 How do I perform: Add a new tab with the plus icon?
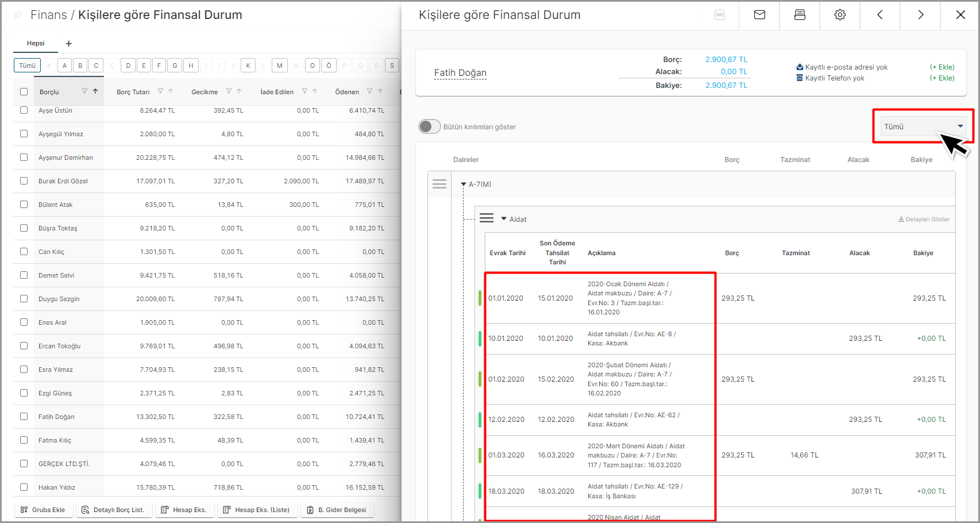point(68,44)
